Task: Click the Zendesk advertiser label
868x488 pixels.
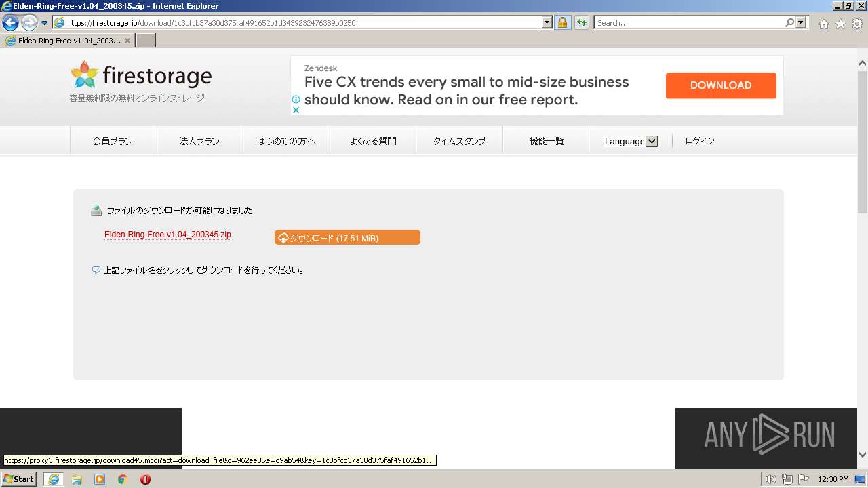Action: (321, 68)
